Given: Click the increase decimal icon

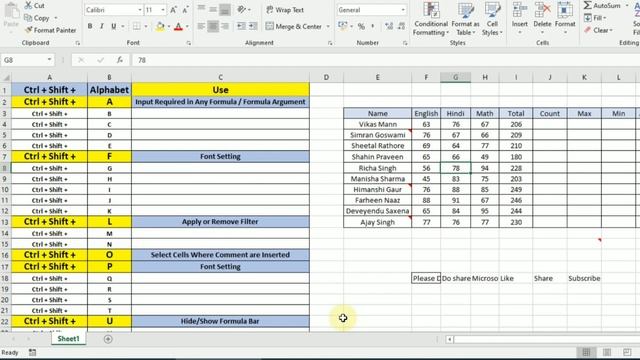Looking at the screenshot, I should [x=389, y=27].
